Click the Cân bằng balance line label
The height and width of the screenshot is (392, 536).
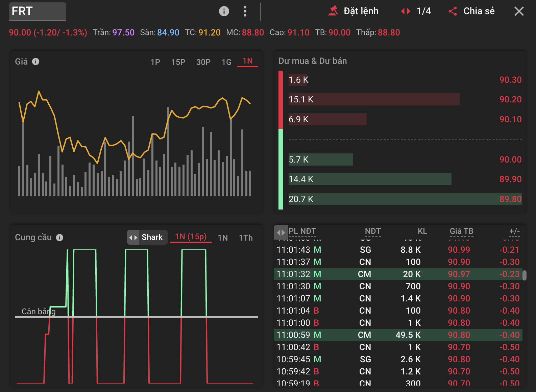pos(39,312)
